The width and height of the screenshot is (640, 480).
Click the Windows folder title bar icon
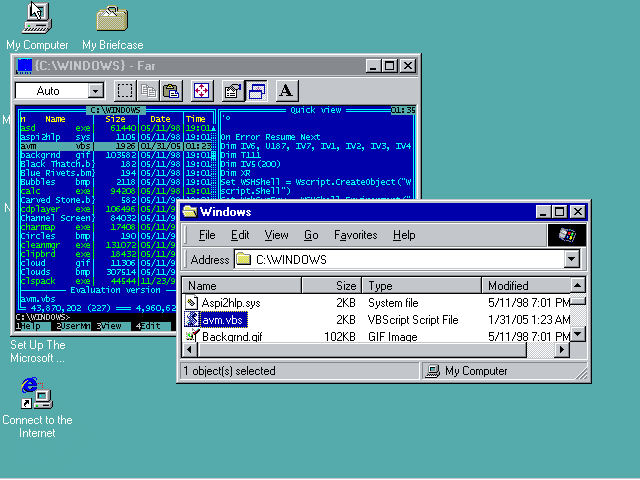[x=189, y=211]
